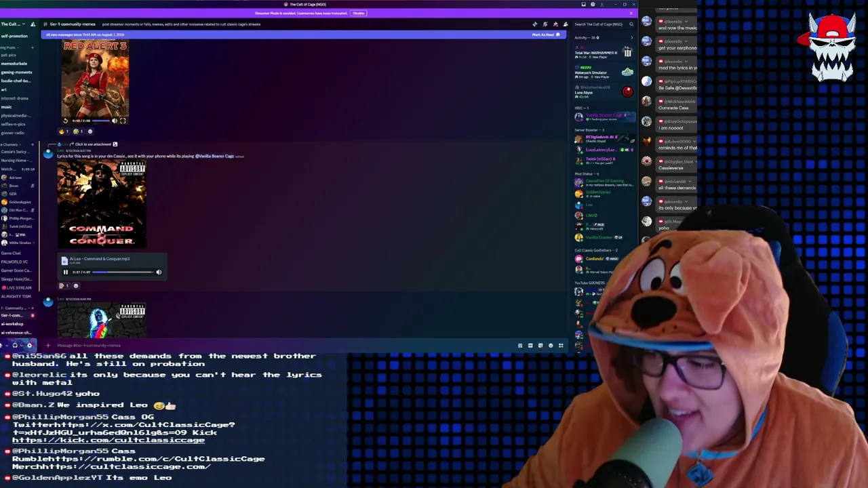Click the @Vanilla Boaner Cage mention

coord(214,157)
